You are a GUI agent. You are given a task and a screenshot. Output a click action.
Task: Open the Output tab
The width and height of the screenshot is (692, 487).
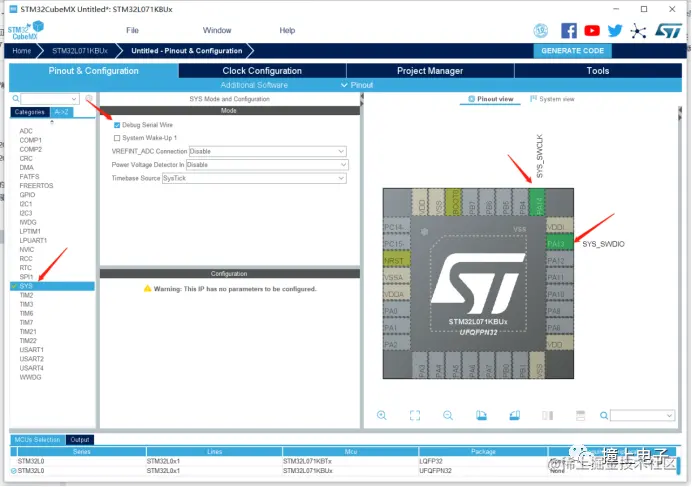pyautogui.click(x=80, y=440)
